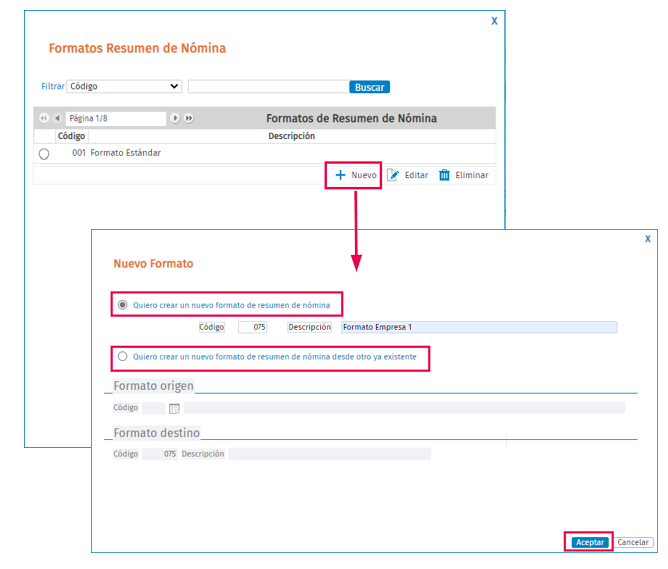The width and height of the screenshot is (668, 569).
Task: Select the 001 Formato Estándar radio button
Action: 44,154
